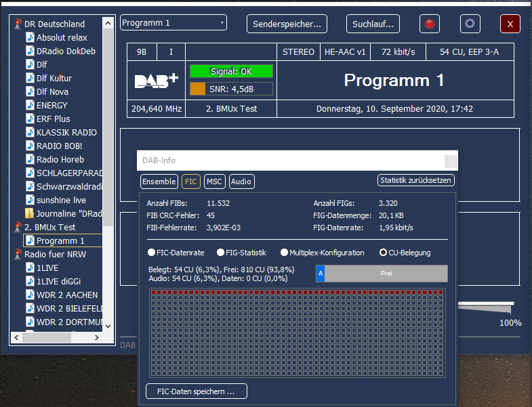Viewport: 532px width, 407px height.
Task: Click the FIB-Fehlerrate value 3,902E-03
Action: (x=224, y=228)
